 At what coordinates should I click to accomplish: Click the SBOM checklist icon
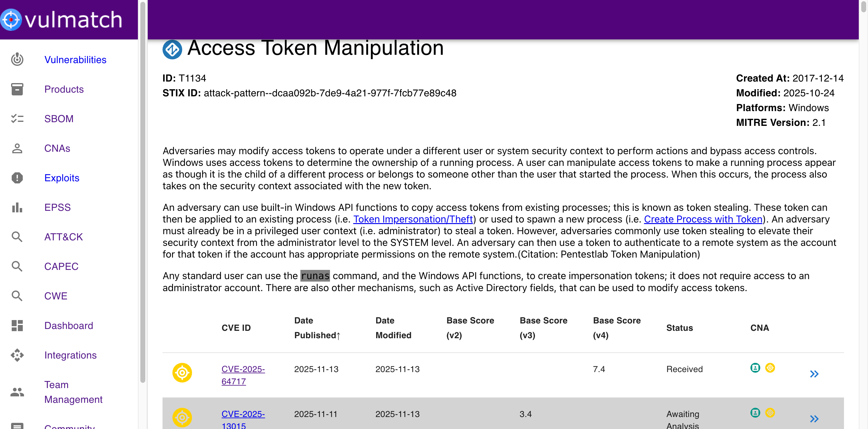17,118
